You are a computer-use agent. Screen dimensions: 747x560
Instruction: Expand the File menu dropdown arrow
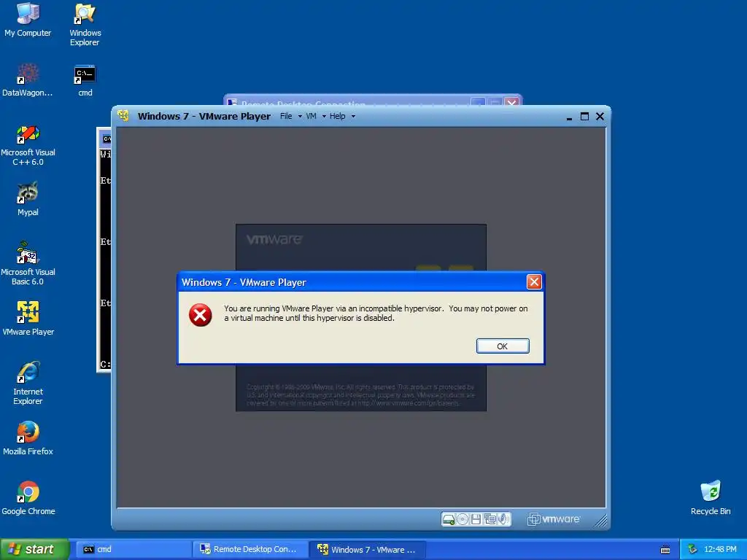(300, 117)
